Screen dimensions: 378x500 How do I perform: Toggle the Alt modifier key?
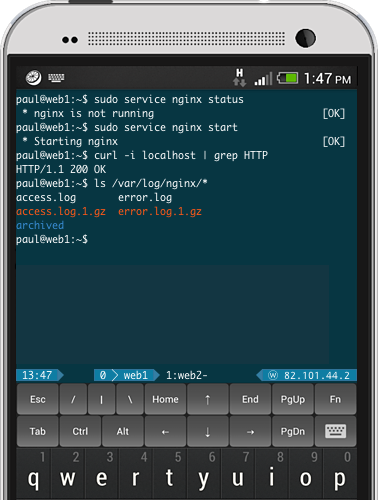(123, 431)
